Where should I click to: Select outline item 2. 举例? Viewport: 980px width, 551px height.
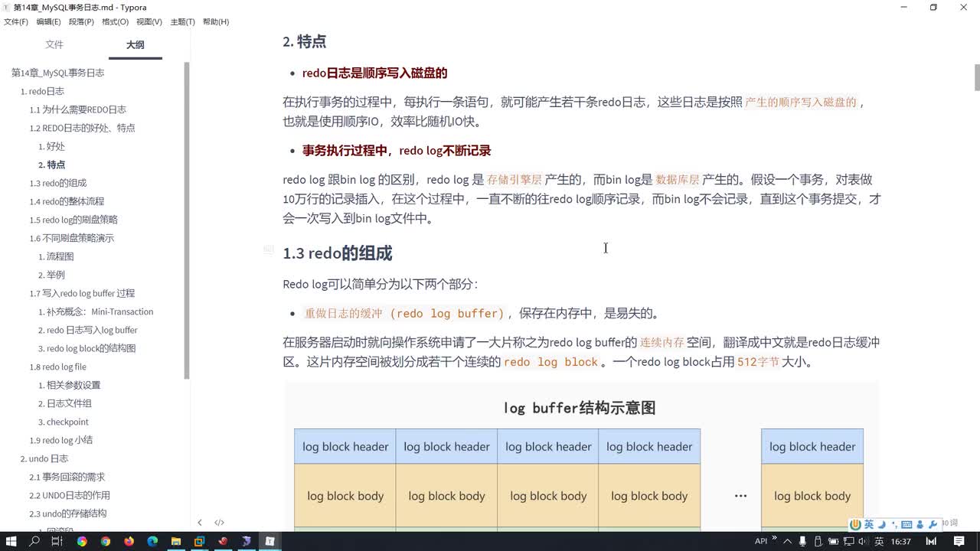coord(51,275)
